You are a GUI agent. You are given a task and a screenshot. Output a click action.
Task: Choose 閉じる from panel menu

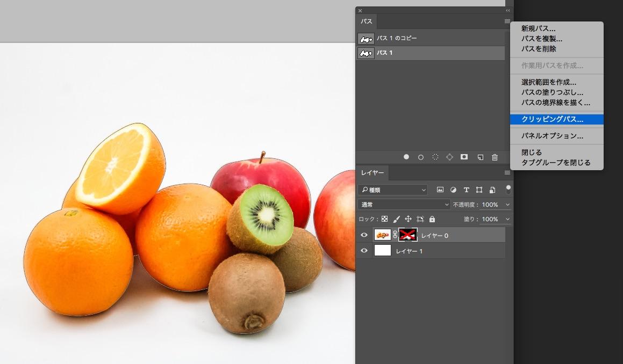pos(532,152)
